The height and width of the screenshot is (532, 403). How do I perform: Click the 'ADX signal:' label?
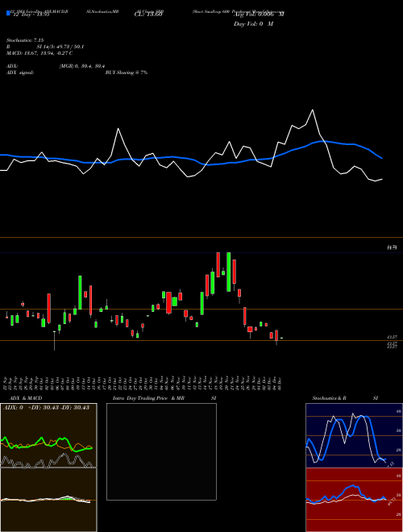point(20,73)
